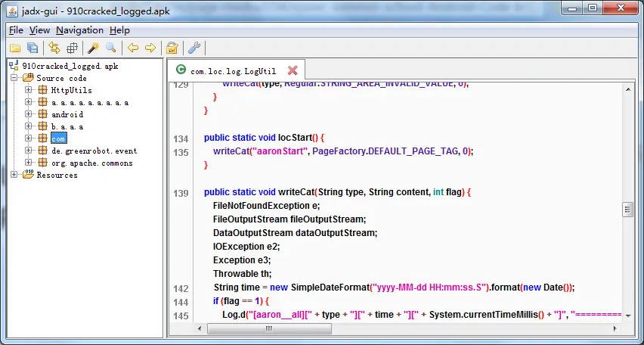Open the Help menu
Image resolution: width=644 pixels, height=345 pixels.
(119, 30)
